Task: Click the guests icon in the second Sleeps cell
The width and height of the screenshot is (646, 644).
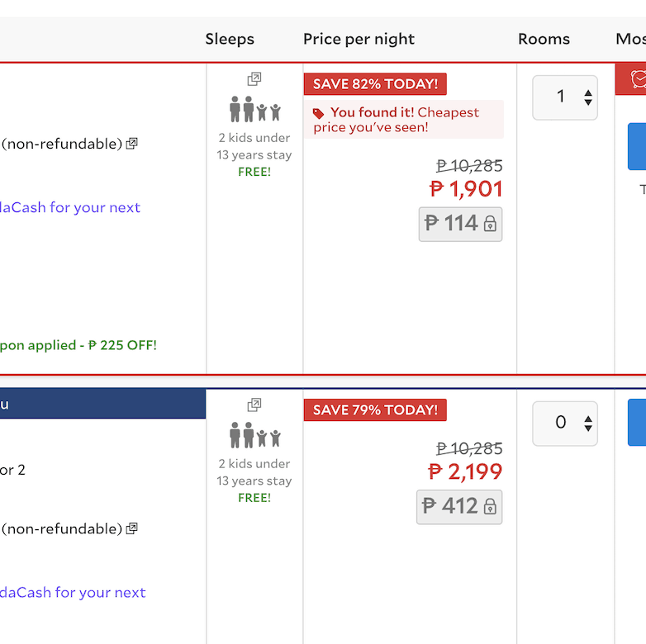Action: (x=254, y=435)
